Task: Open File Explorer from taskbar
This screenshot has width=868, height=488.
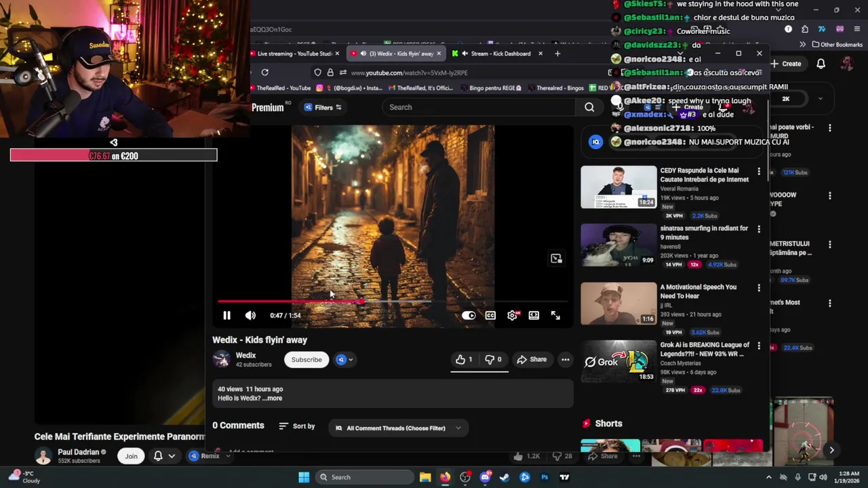Action: click(425, 477)
